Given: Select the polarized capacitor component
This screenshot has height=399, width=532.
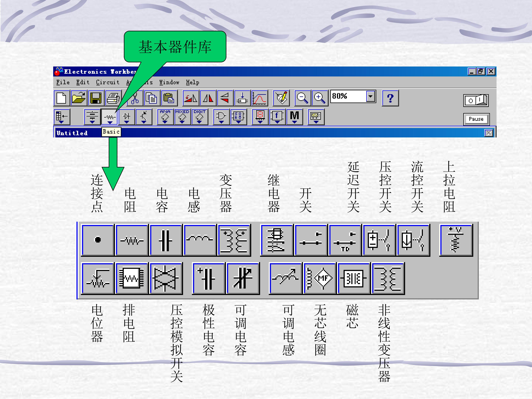Looking at the screenshot, I should pyautogui.click(x=209, y=278).
